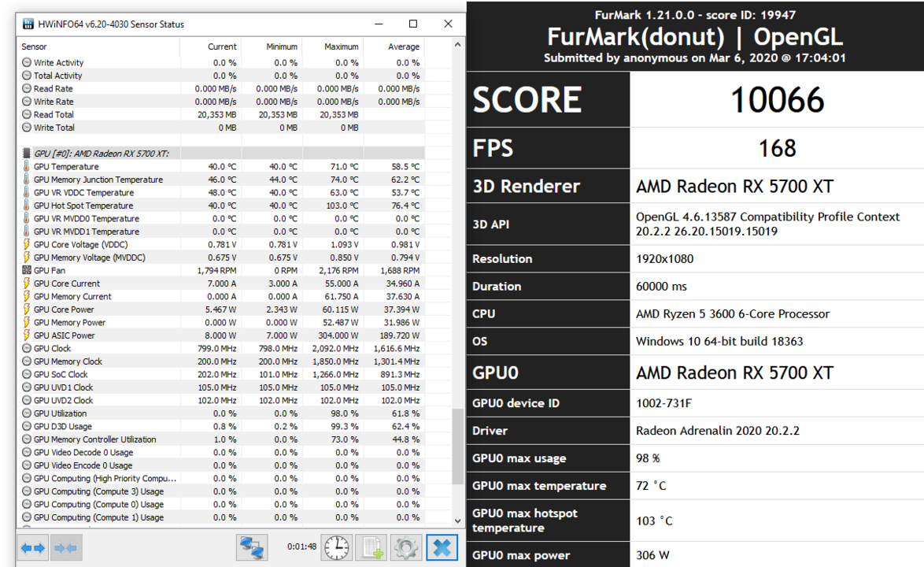Click the collapse sensor window arrows button

tap(66, 548)
